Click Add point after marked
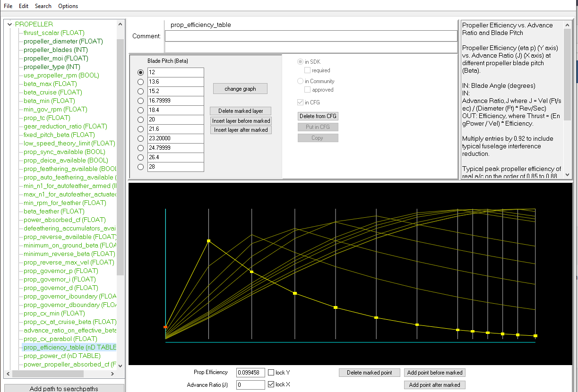Image resolution: width=578 pixels, height=392 pixels. [435, 385]
